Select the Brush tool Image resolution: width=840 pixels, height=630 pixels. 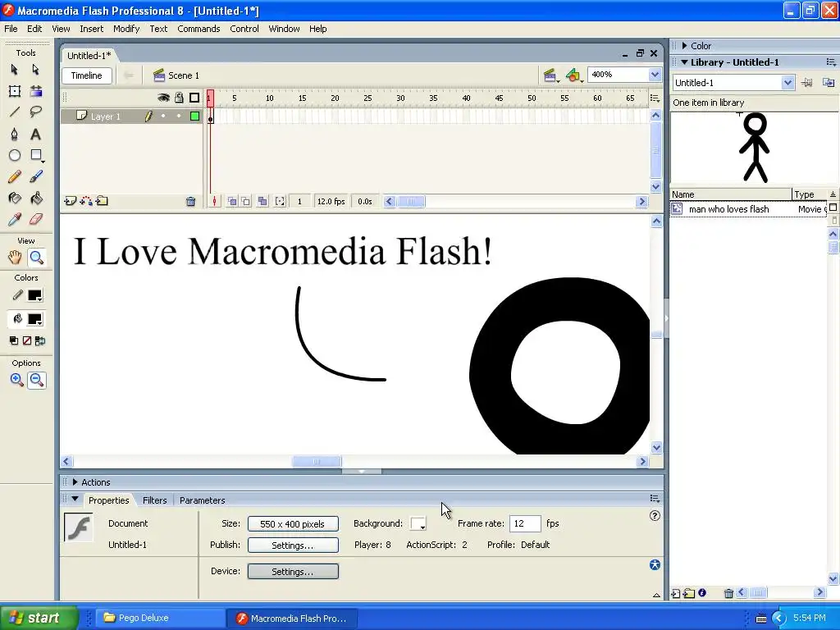(35, 177)
